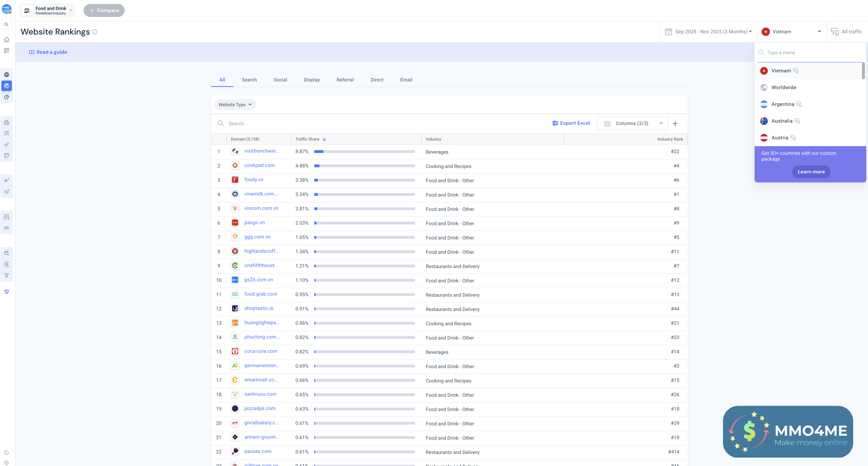This screenshot has height=466, width=868.
Task: Open the cookpad.com domain link
Action: (259, 165)
